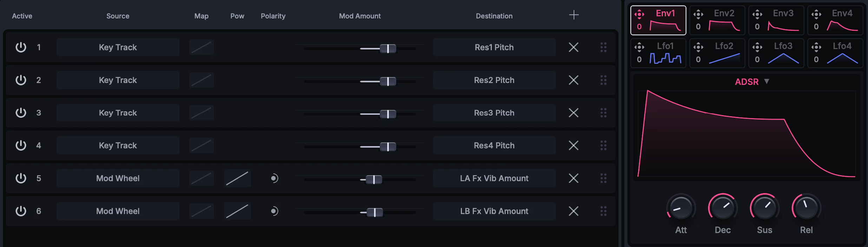Screen dimensions: 868x247
Task: Remove modulation row 1 Res1 Pitch
Action: tap(573, 47)
